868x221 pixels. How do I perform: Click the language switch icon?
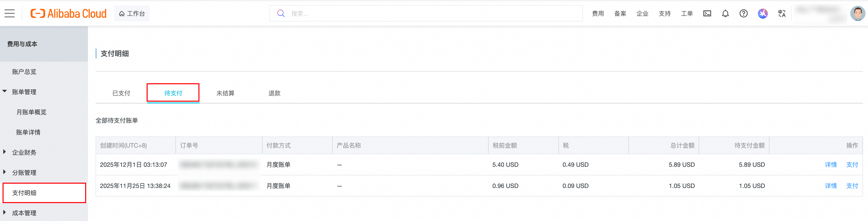(x=782, y=13)
